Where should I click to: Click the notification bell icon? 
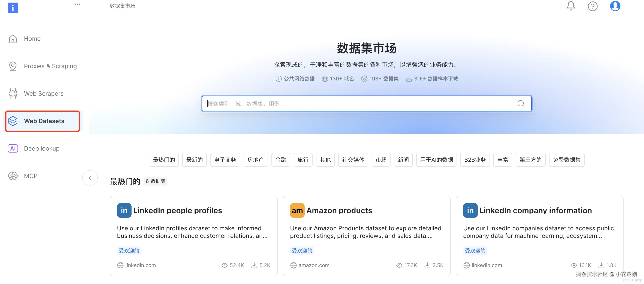point(571,6)
